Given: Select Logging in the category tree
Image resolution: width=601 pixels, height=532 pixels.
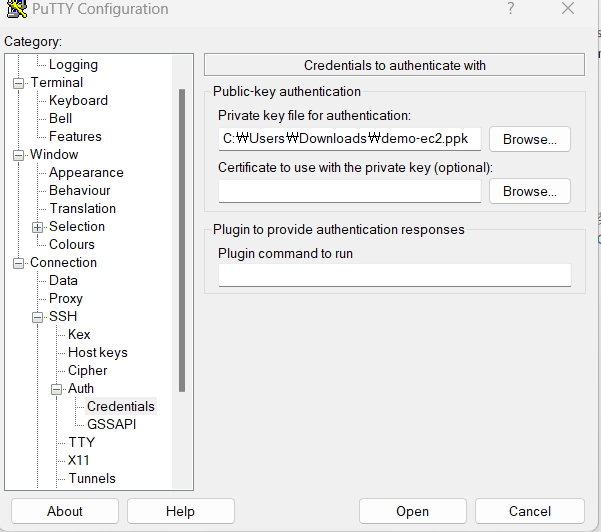Looking at the screenshot, I should (x=73, y=64).
